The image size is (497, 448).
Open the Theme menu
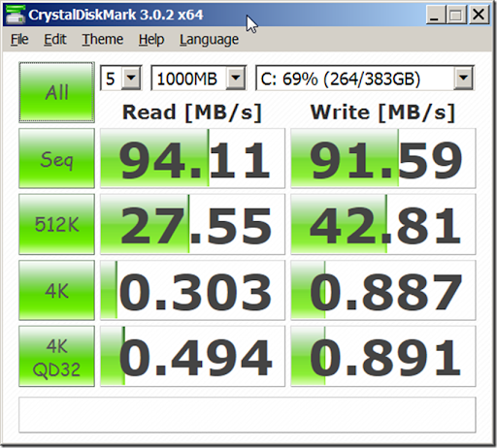click(x=103, y=40)
